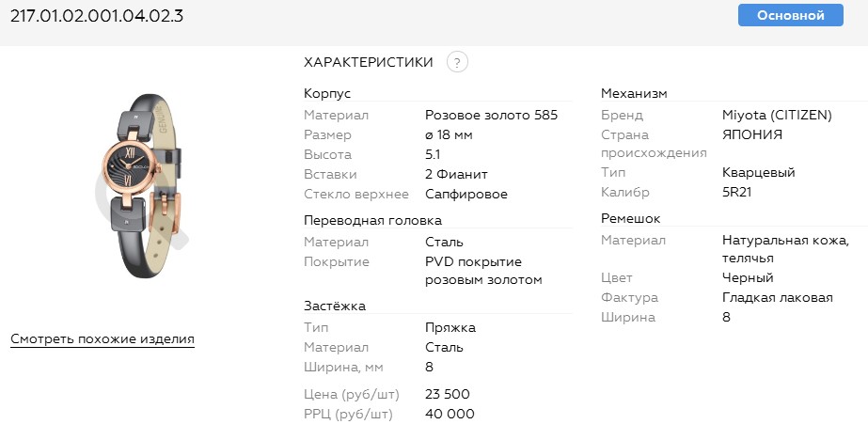This screenshot has width=868, height=440.
Task: Click the Кварцевый mechanism type value
Action: (759, 173)
